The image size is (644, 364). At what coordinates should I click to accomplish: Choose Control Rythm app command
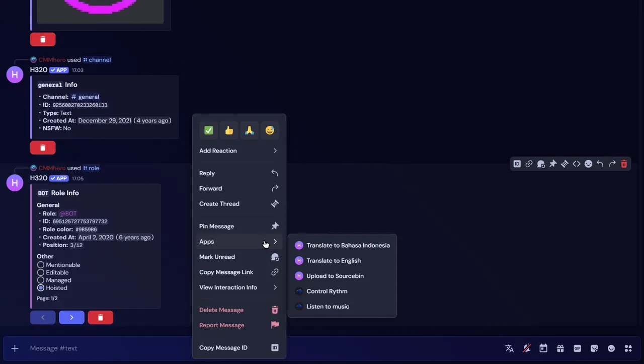[x=342, y=291]
